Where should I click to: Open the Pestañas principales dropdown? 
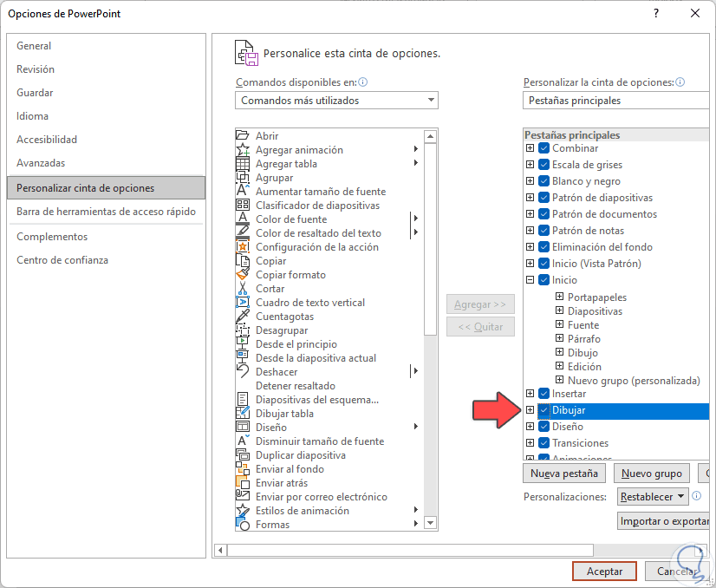pyautogui.click(x=616, y=100)
